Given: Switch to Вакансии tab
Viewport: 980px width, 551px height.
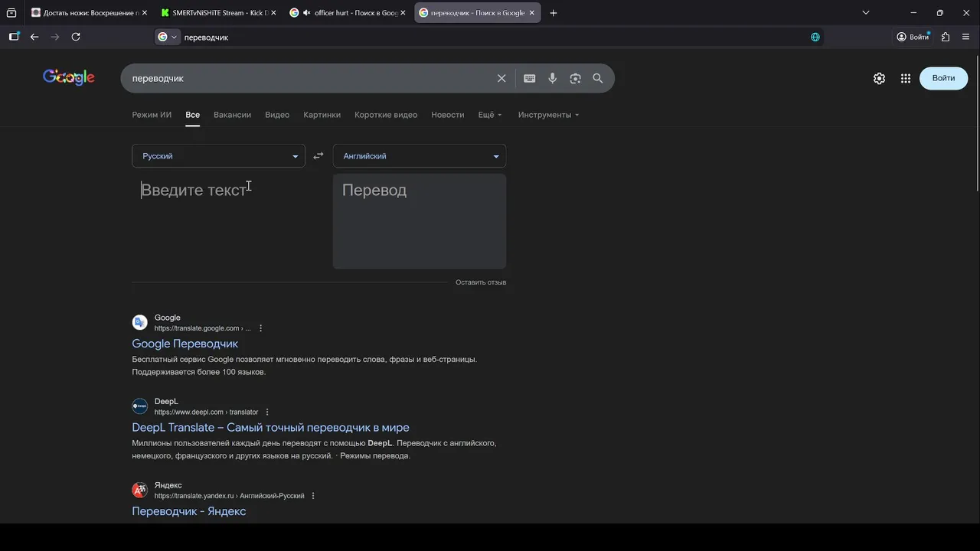Looking at the screenshot, I should click(x=232, y=115).
